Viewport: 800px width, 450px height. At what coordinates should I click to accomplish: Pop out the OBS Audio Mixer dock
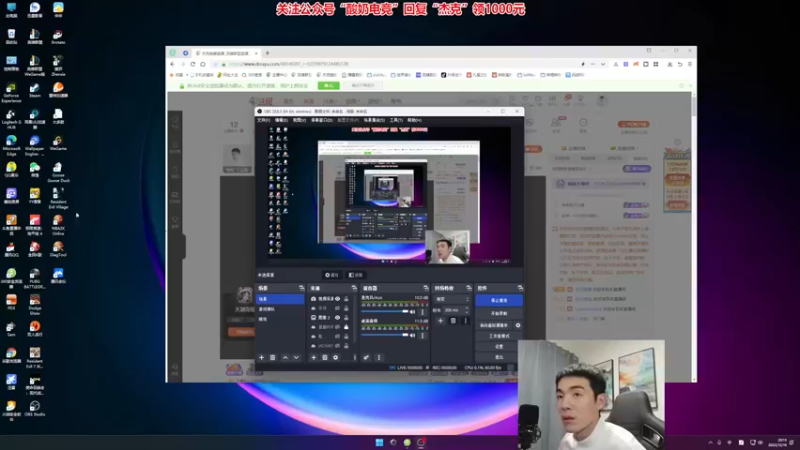coord(426,288)
